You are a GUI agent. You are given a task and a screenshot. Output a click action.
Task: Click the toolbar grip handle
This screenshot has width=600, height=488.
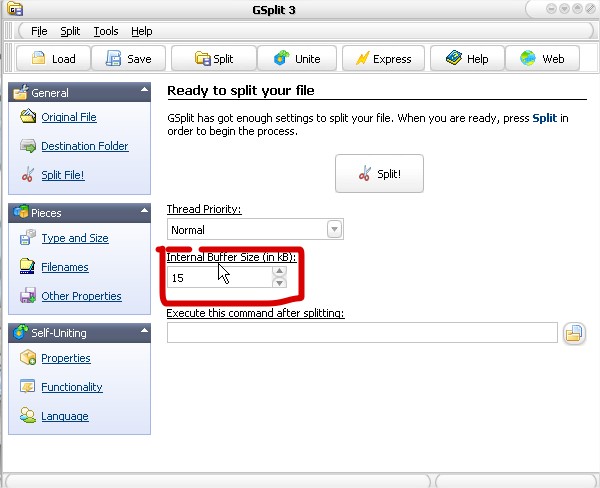[8, 58]
